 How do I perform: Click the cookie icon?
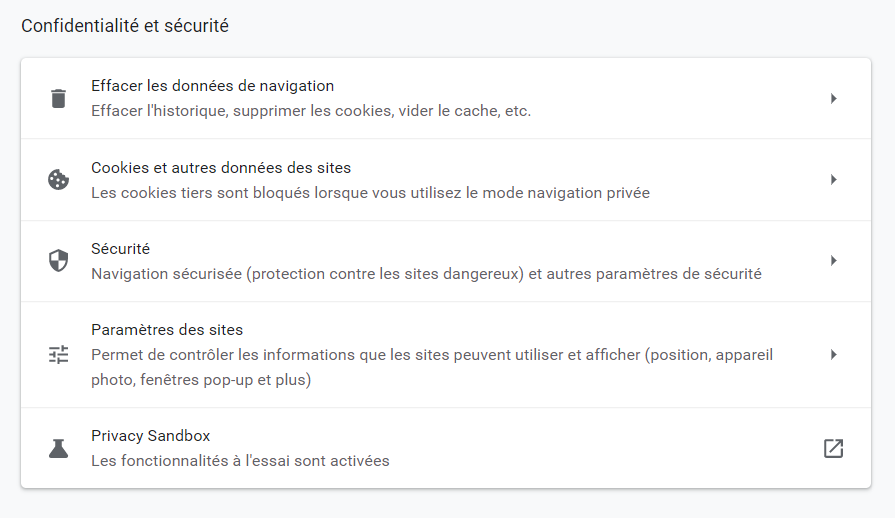(x=58, y=180)
